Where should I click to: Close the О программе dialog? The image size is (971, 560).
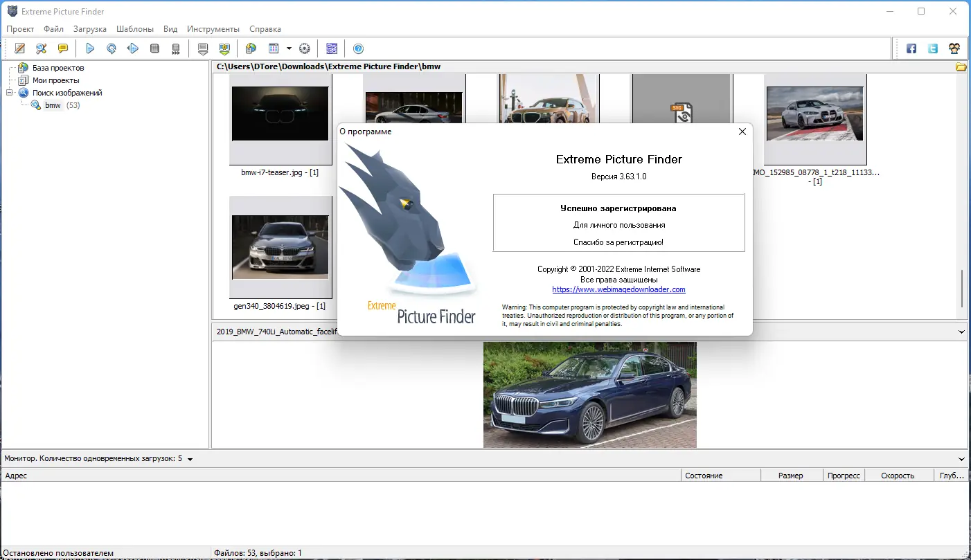(742, 132)
